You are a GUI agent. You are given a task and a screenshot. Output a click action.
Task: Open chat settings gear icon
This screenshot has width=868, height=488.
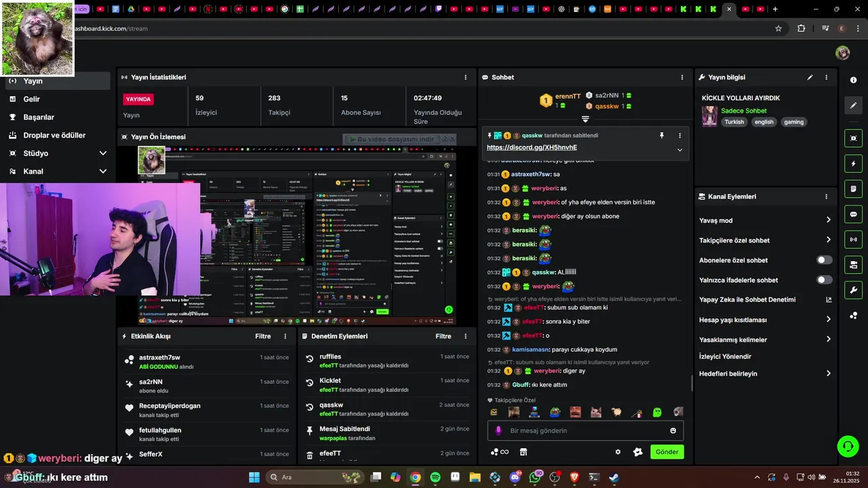(x=618, y=452)
